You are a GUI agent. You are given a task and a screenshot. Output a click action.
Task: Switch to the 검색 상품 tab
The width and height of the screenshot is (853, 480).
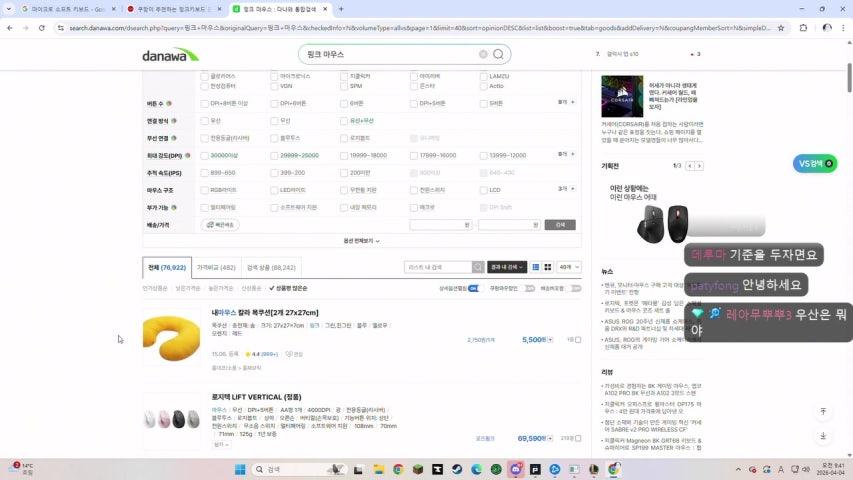click(x=270, y=267)
